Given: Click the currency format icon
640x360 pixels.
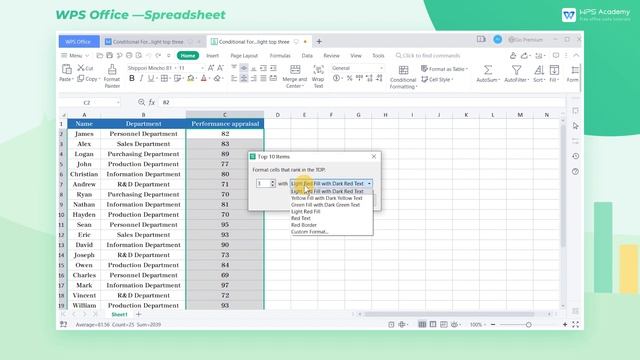Looking at the screenshot, I should (336, 78).
